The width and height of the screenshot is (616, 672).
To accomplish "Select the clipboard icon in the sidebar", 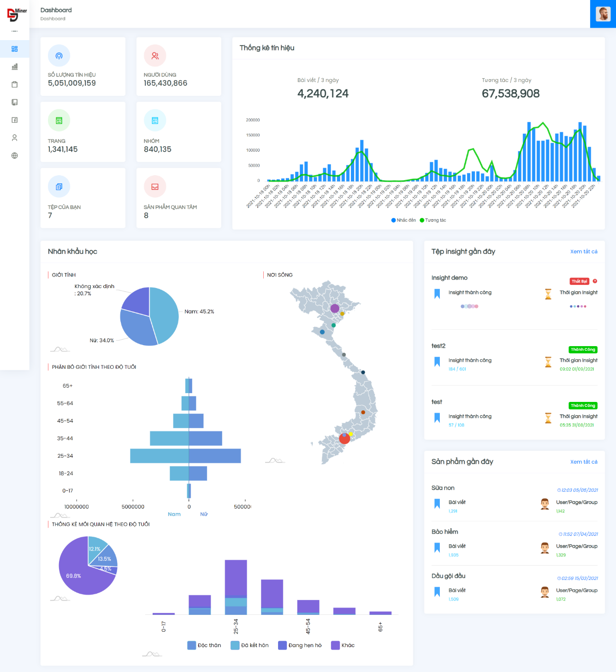I will 15,84.
